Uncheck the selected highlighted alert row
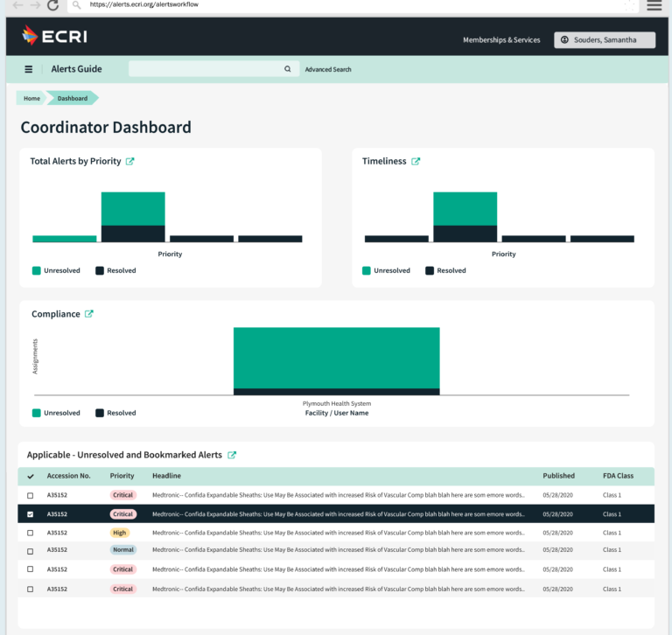The height and width of the screenshot is (635, 672). (31, 514)
